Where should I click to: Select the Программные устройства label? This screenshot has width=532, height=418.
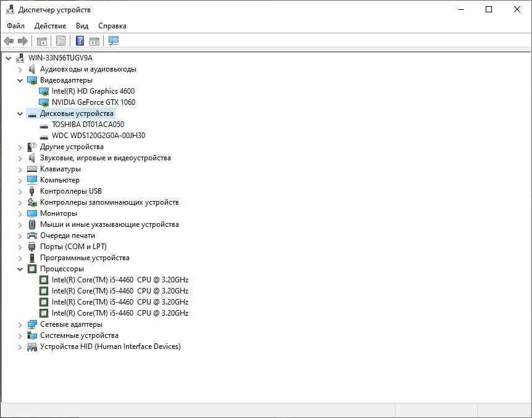pos(85,258)
